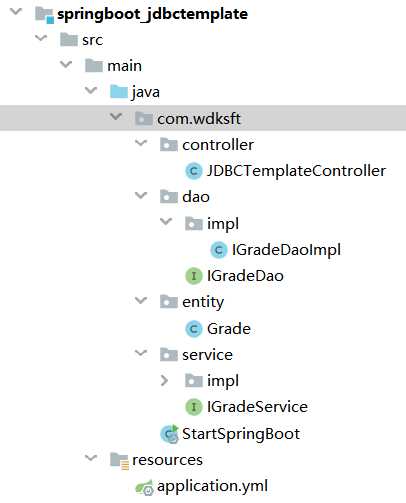Collapse the dao package chevron

pyautogui.click(x=141, y=195)
